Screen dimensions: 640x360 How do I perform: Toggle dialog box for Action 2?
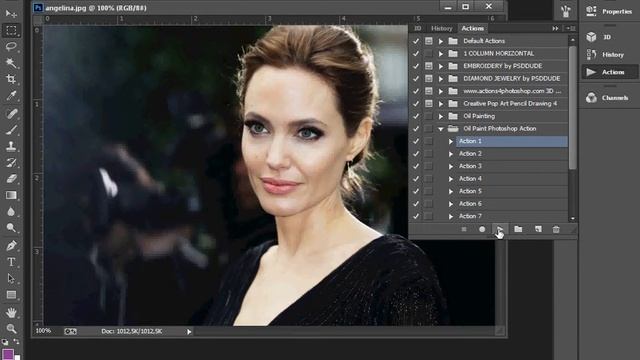point(428,154)
